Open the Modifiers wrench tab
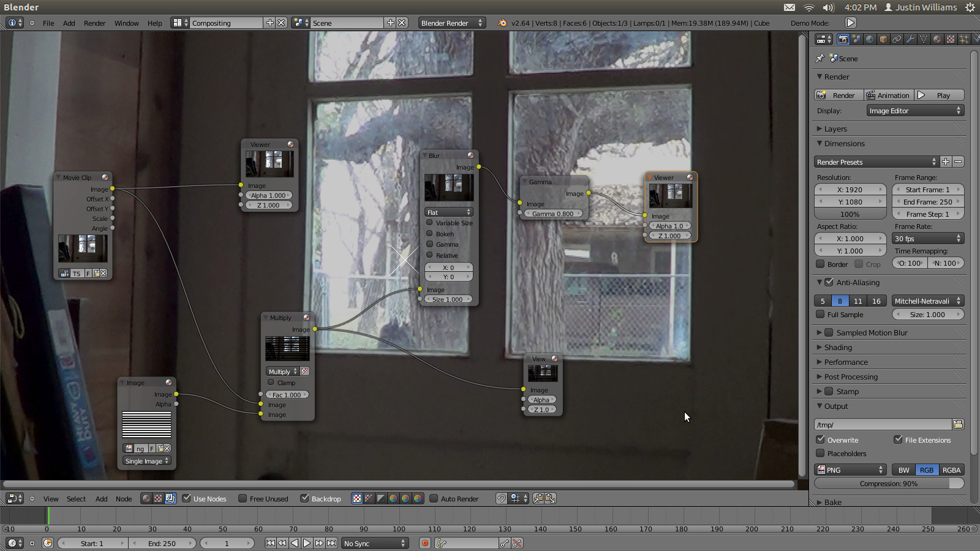This screenshot has height=551, width=980. point(910,39)
